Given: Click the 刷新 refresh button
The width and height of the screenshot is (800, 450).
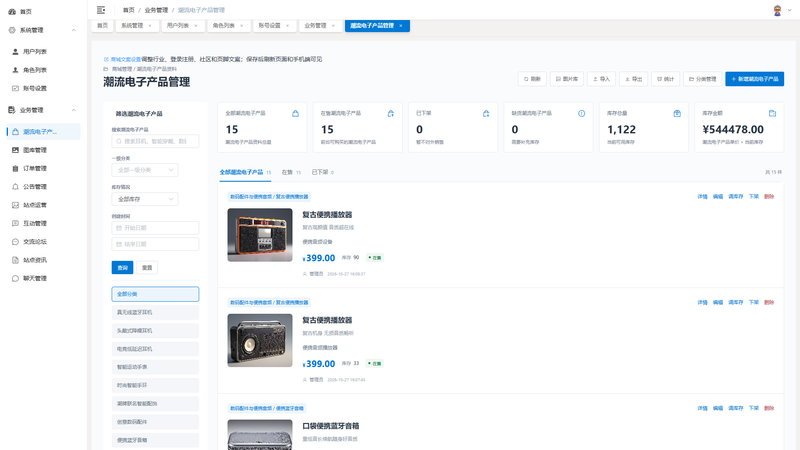Looking at the screenshot, I should pos(532,79).
